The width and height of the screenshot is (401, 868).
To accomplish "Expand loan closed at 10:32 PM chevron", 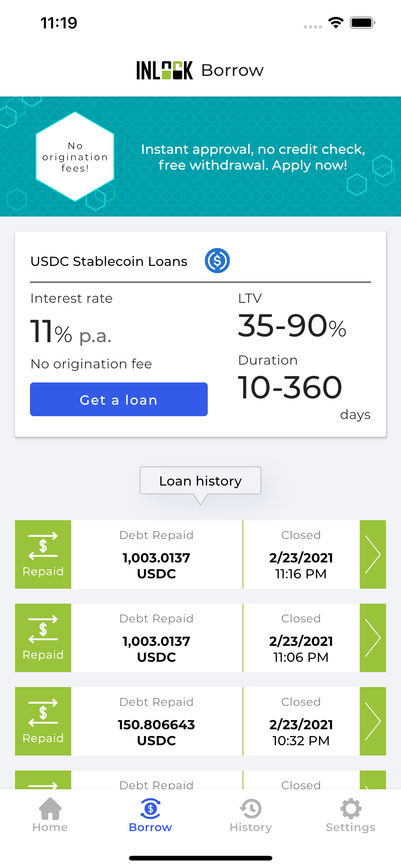I will pos(373,721).
